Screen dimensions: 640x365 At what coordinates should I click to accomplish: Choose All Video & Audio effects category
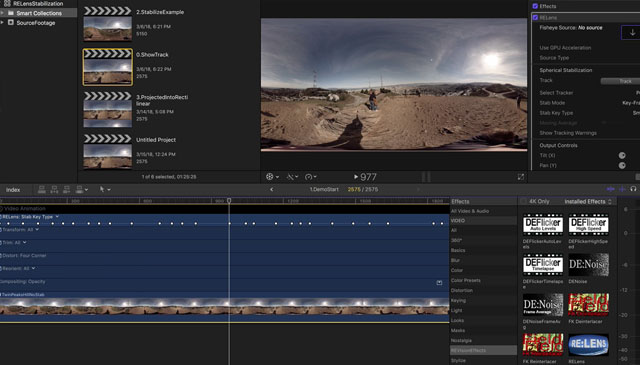click(x=470, y=211)
